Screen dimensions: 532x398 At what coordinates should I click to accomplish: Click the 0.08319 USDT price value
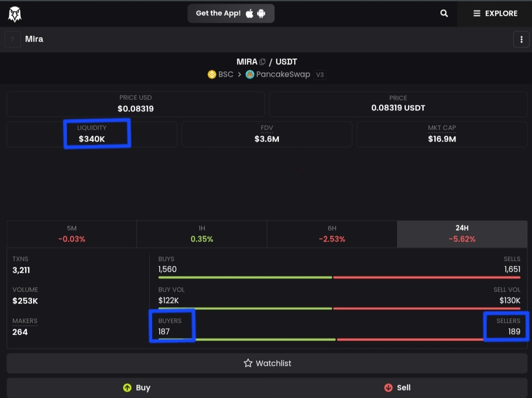pos(398,108)
